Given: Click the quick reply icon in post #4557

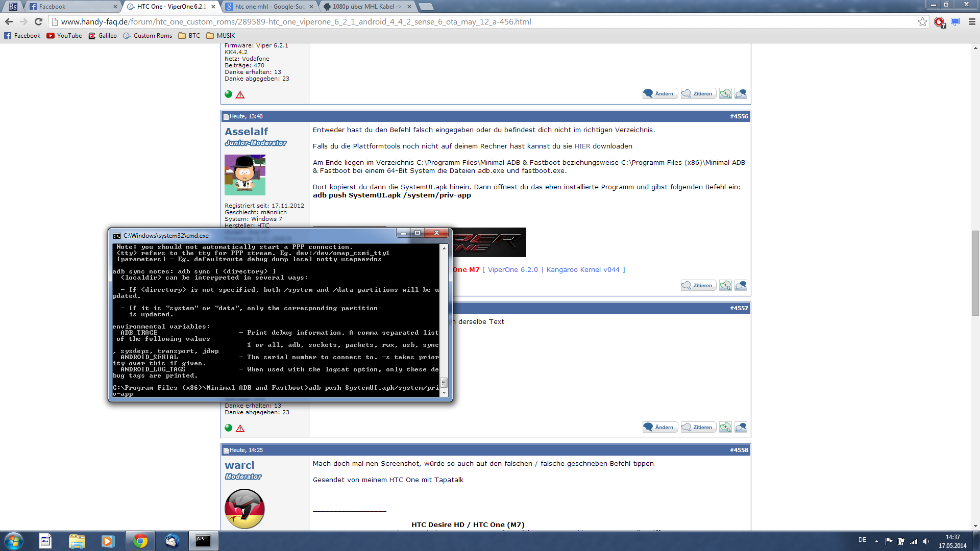Looking at the screenshot, I should 741,427.
